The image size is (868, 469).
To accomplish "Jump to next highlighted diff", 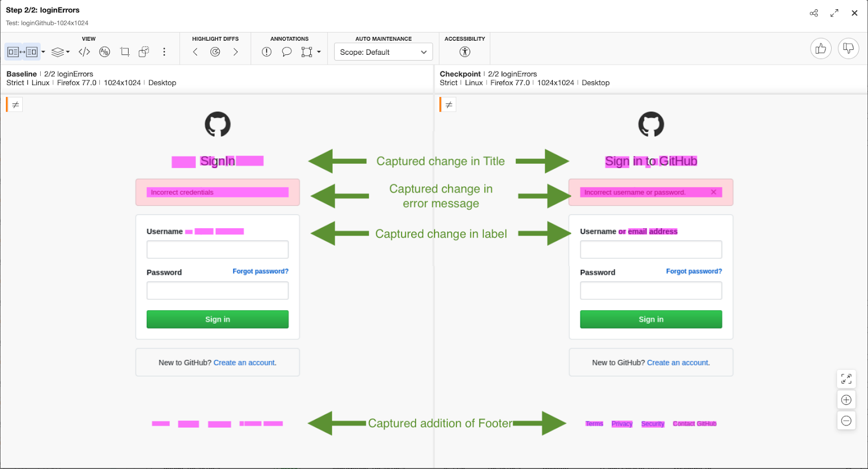I will coord(235,52).
